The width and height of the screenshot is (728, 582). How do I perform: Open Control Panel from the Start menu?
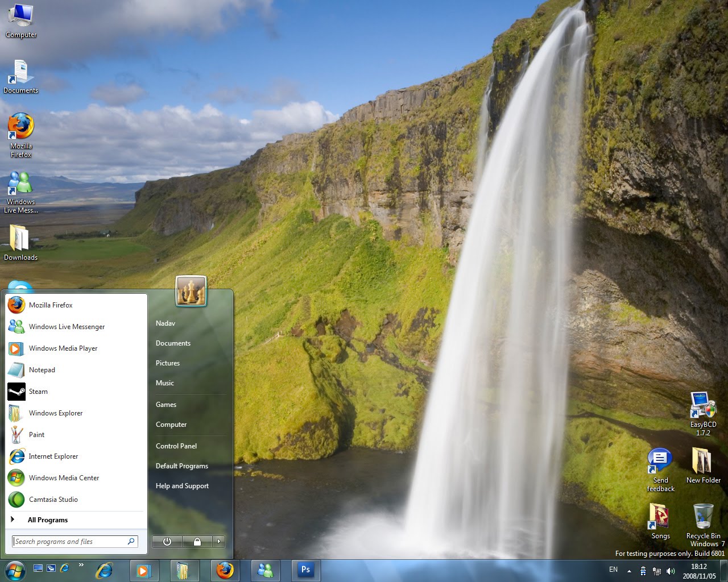pos(176,446)
